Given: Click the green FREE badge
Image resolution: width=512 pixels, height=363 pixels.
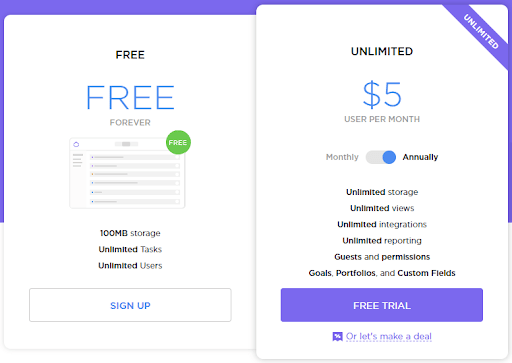Looking at the screenshot, I should point(178,142).
